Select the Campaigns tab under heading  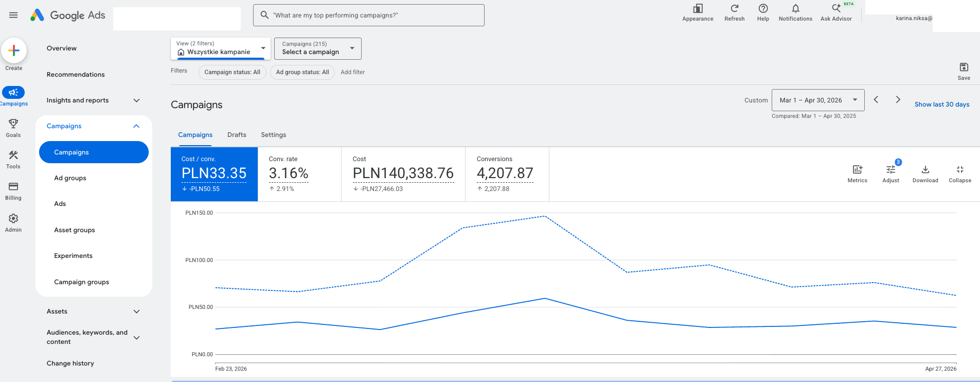point(195,135)
